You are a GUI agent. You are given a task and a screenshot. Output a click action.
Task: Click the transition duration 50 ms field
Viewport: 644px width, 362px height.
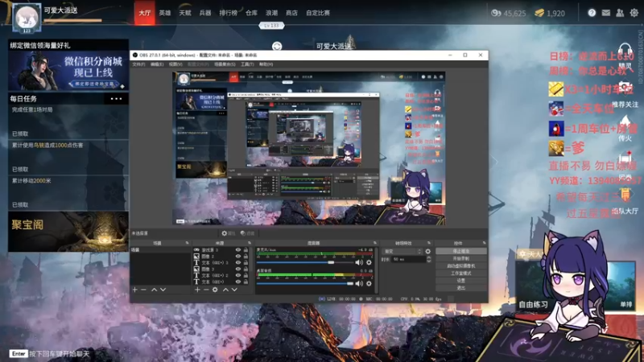(409, 259)
